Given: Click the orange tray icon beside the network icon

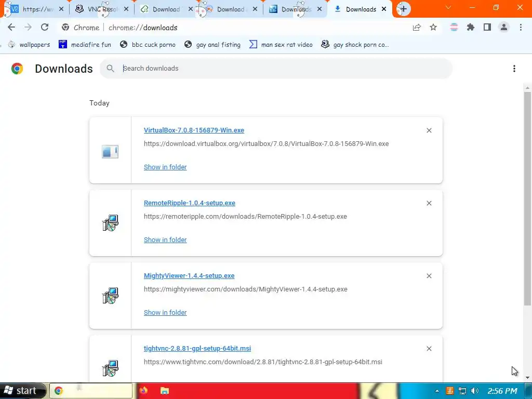Looking at the screenshot, I should 449,391.
